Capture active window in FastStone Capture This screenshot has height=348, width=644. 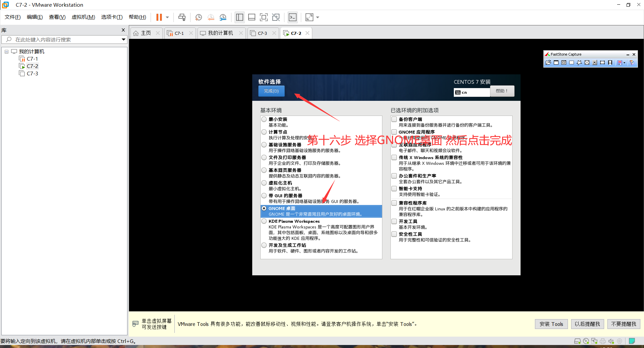tap(556, 63)
